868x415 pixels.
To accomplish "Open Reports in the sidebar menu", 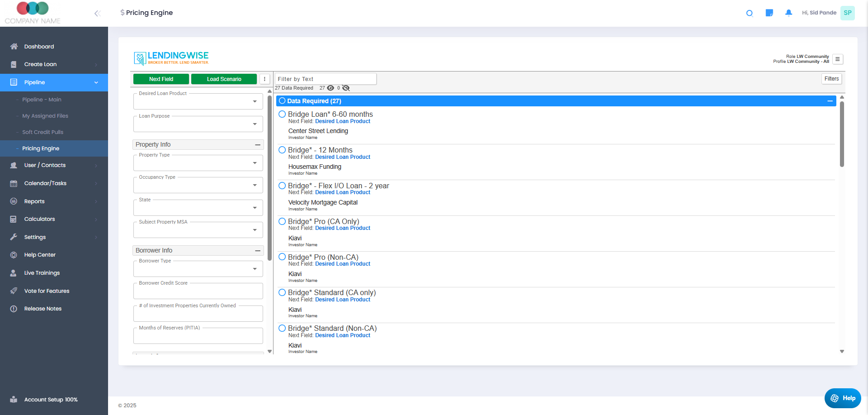I will click(34, 201).
